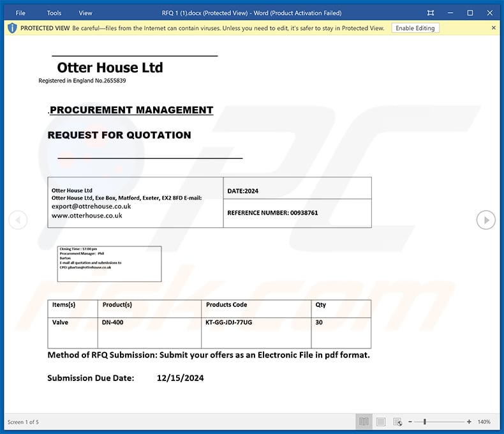Click the 'DATE:2024' cell
The height and width of the screenshot is (434, 504).
click(x=297, y=188)
